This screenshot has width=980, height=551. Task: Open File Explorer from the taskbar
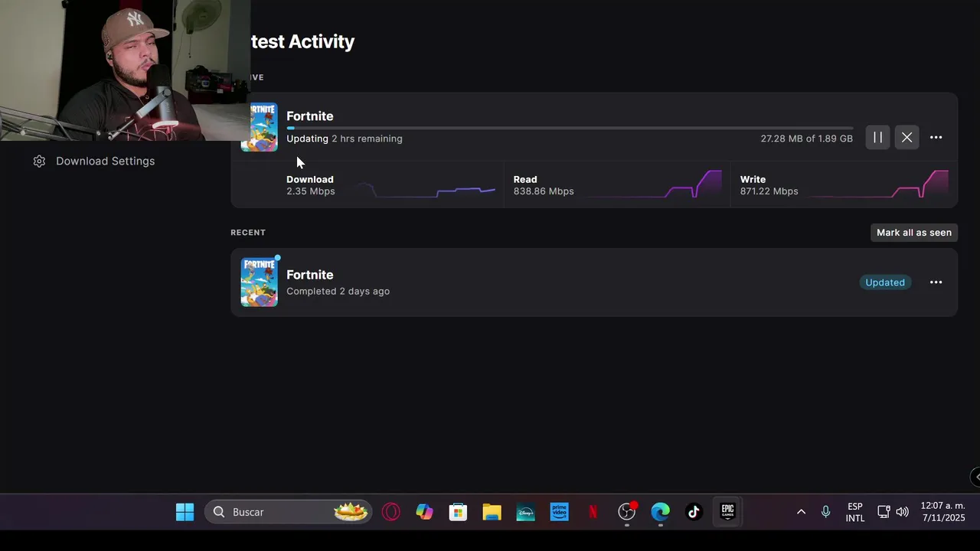click(492, 512)
